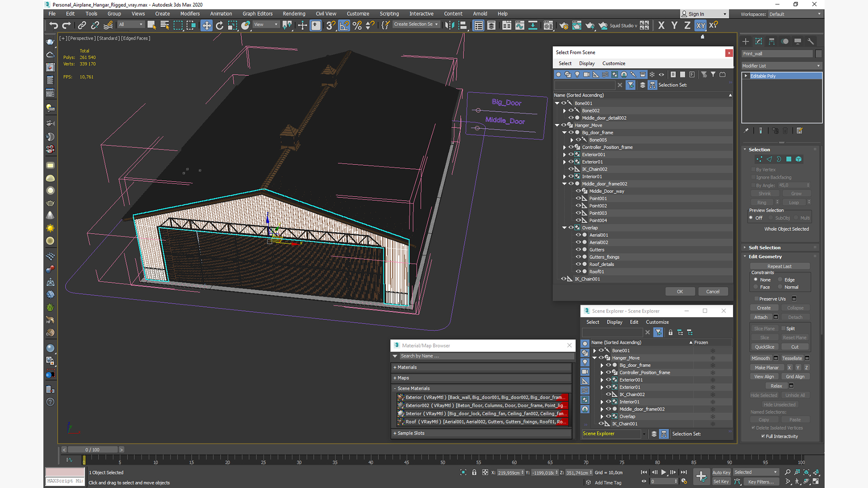868x488 pixels.
Task: Activate the Bind to Space Warp tool
Action: (x=108, y=25)
